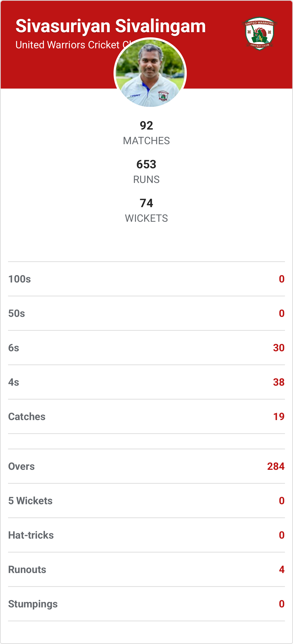Click the Stumpings row label
The image size is (293, 644).
(33, 604)
